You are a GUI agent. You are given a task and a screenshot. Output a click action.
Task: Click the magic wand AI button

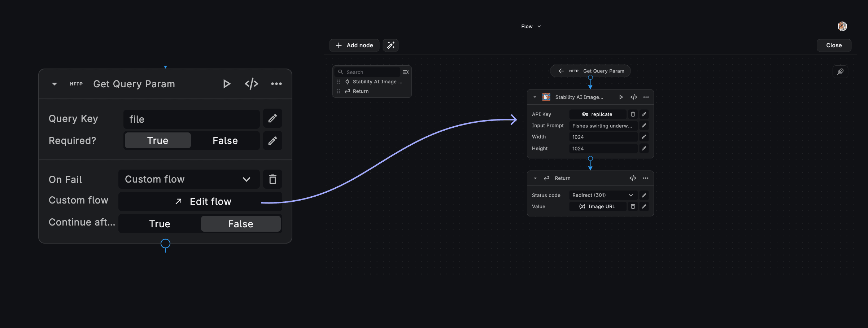[391, 45]
